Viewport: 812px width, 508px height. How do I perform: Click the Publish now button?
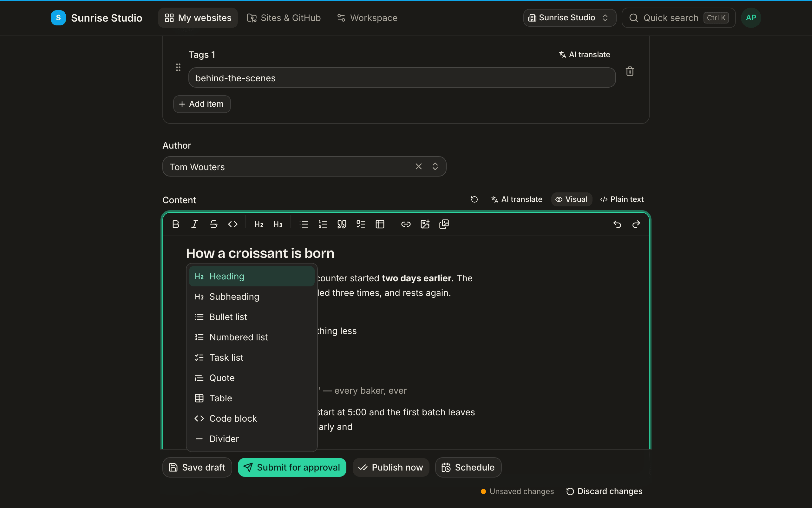pyautogui.click(x=391, y=467)
